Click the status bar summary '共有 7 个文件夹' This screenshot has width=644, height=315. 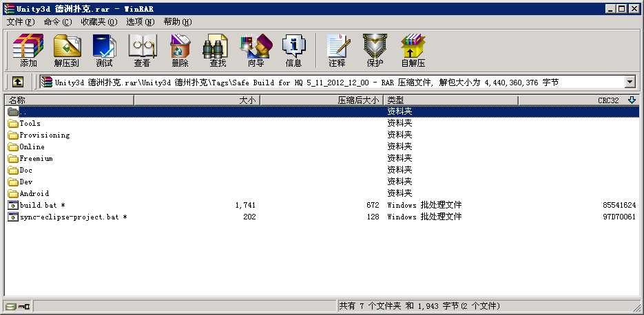[371, 306]
